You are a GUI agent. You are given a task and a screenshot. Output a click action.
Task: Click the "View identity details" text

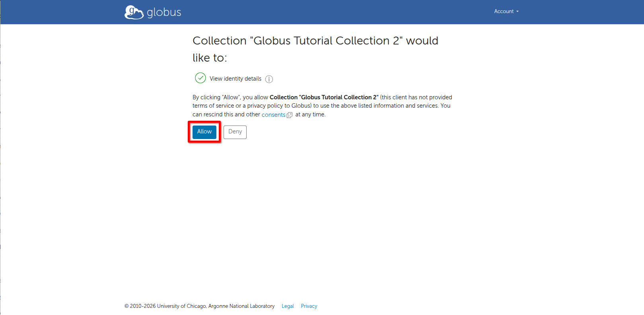click(235, 79)
